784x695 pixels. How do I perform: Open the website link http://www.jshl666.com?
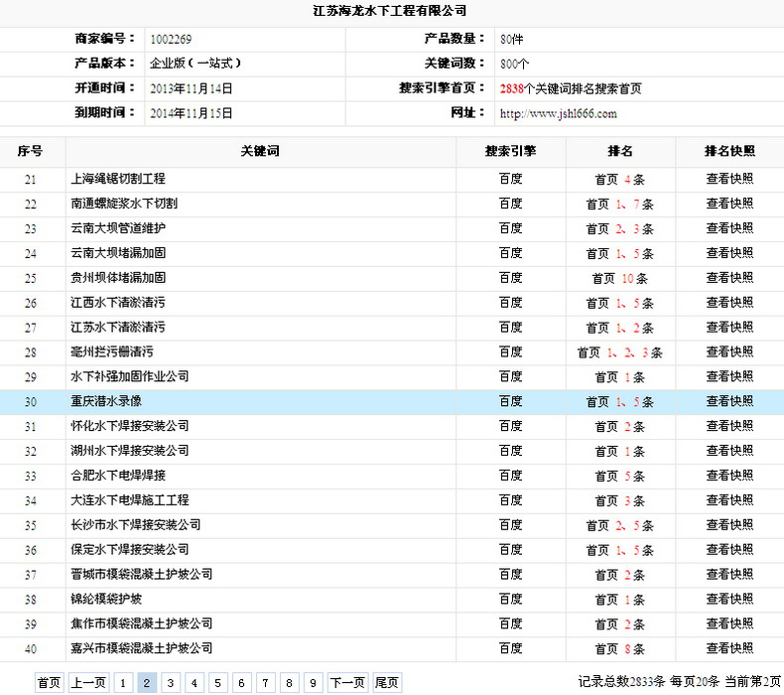coord(558,113)
